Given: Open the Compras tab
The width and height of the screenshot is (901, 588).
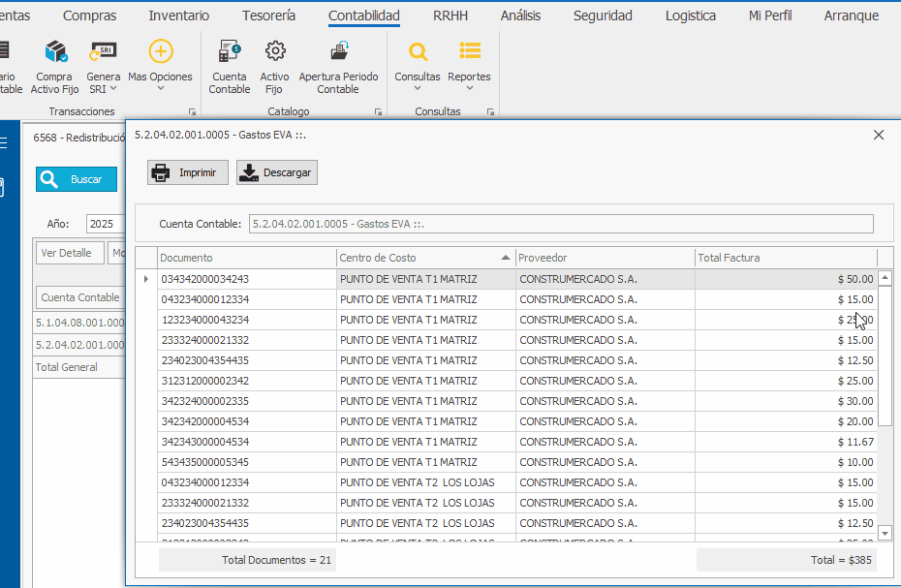Looking at the screenshot, I should tap(90, 15).
